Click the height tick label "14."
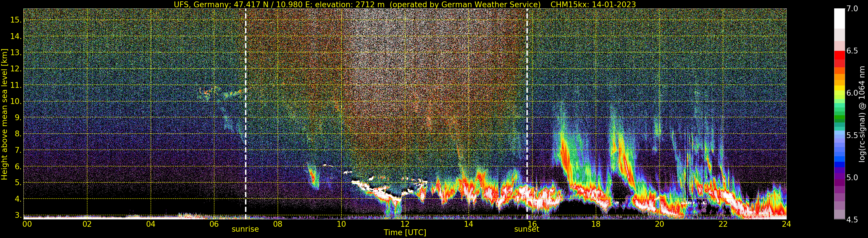This screenshot has width=868, height=238. coord(16,36)
